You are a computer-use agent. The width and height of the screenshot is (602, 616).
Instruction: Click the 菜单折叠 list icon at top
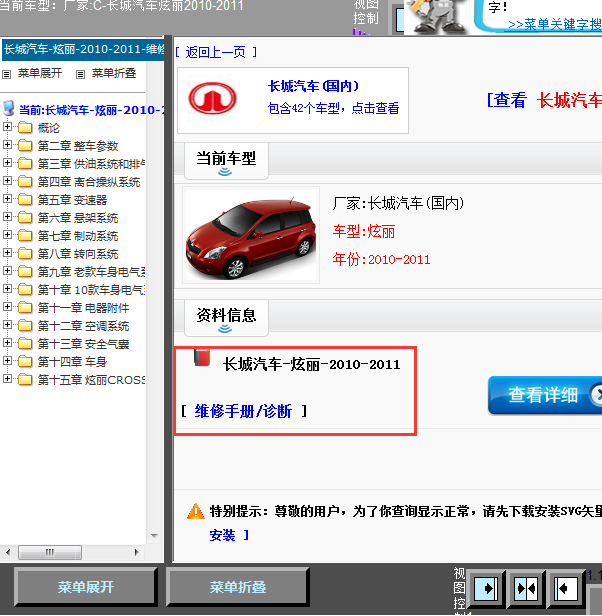81,74
